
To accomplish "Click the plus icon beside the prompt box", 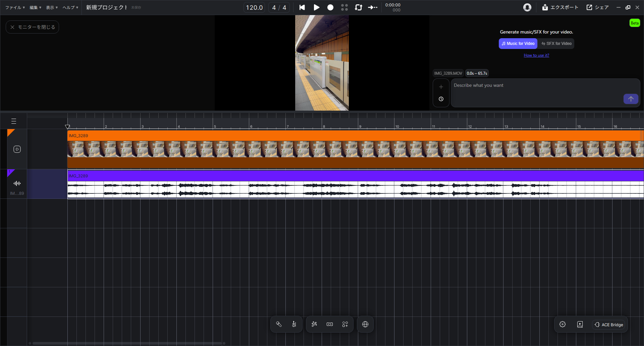I will [441, 87].
